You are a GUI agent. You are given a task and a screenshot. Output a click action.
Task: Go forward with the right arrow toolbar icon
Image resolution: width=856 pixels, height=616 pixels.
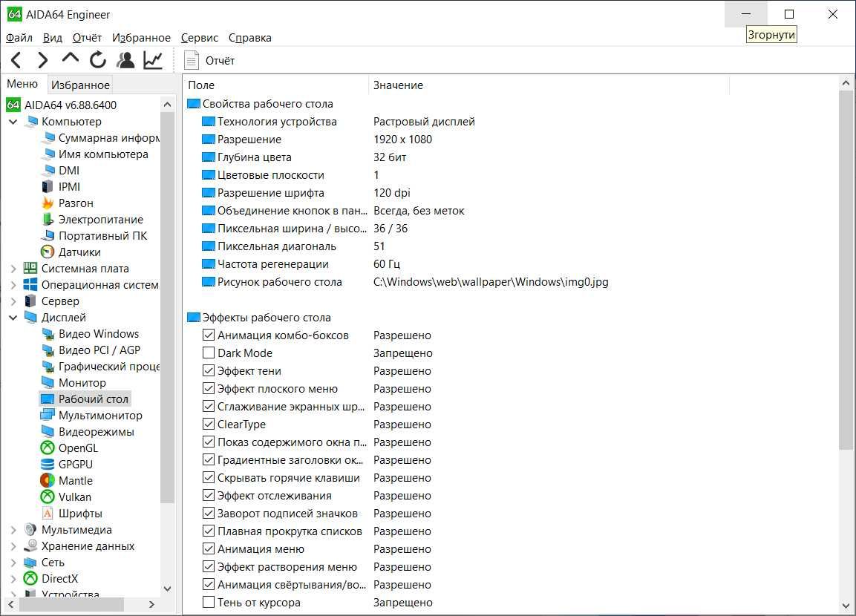pos(42,60)
